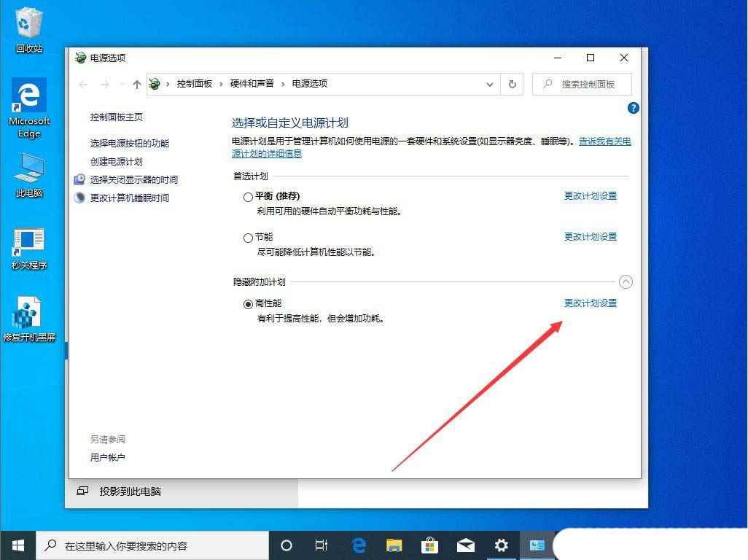The image size is (748, 560).
Task: Click 更改计划设置 for 高性能 plan
Action: pyautogui.click(x=590, y=303)
